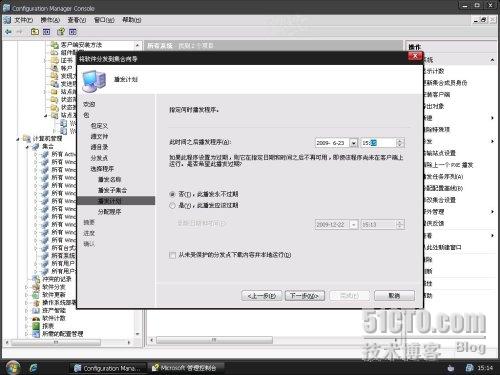Open the 文件 menu
500x375 pixels.
click(23, 20)
